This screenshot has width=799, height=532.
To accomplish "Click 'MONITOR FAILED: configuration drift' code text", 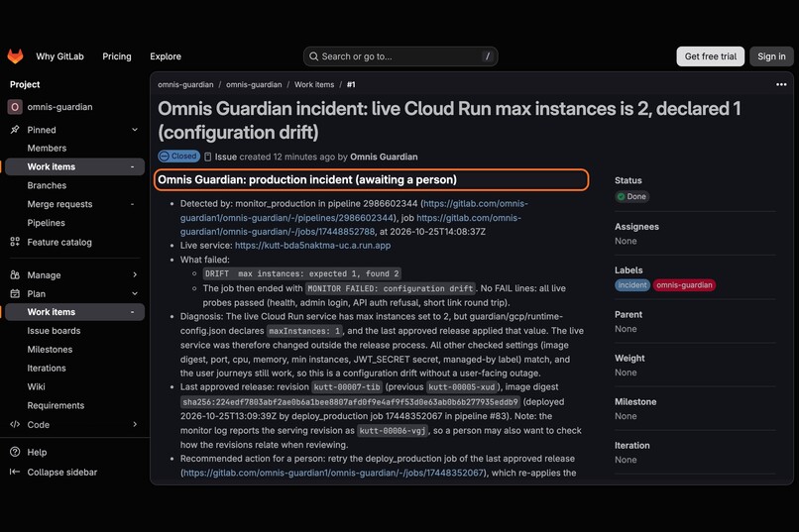I will tap(391, 288).
